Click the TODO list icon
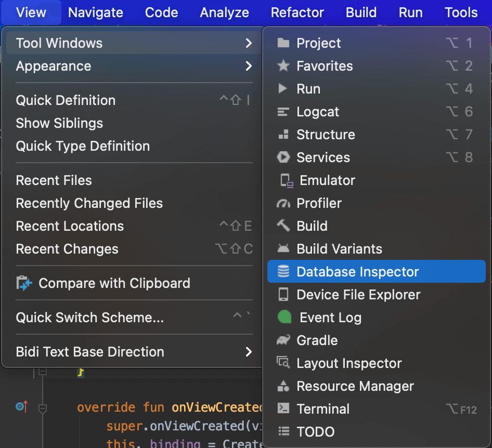Viewport: 492px width, 448px height. pos(284,432)
